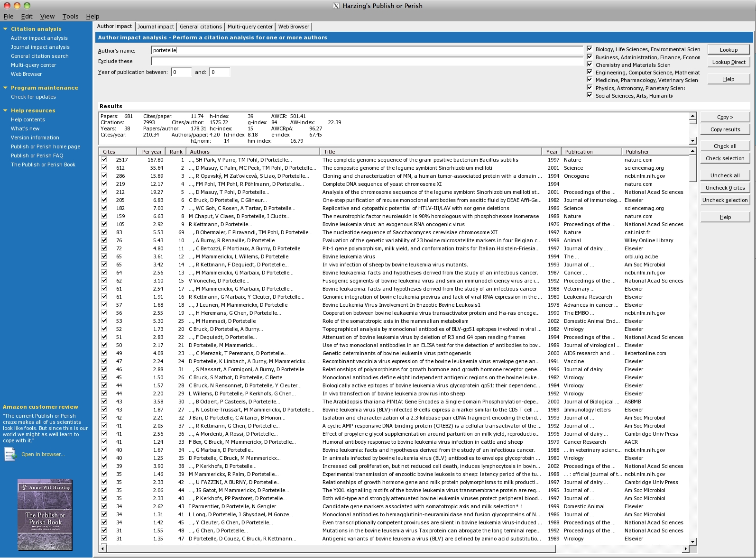Click the end year publication field

coord(220,72)
